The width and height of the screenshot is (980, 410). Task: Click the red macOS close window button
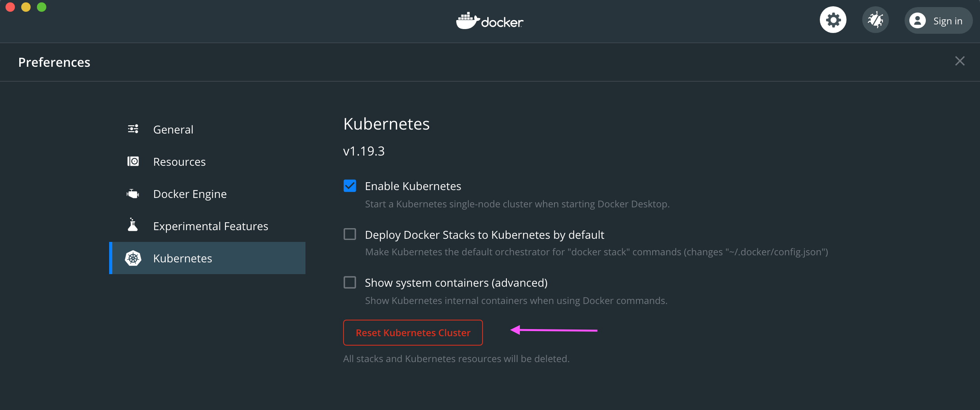click(10, 7)
